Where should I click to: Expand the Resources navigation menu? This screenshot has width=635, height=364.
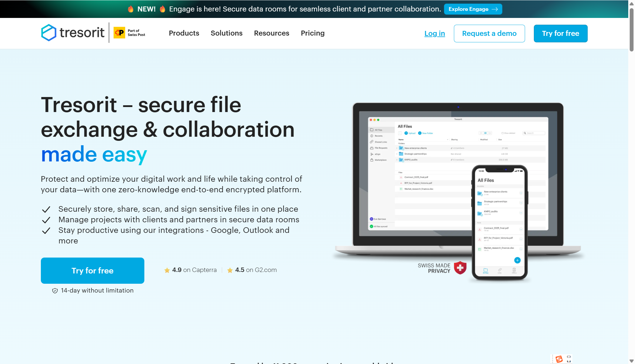click(271, 33)
